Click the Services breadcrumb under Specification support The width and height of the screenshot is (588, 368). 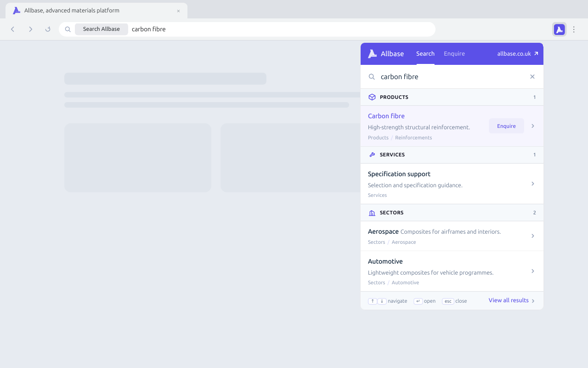[x=377, y=195]
